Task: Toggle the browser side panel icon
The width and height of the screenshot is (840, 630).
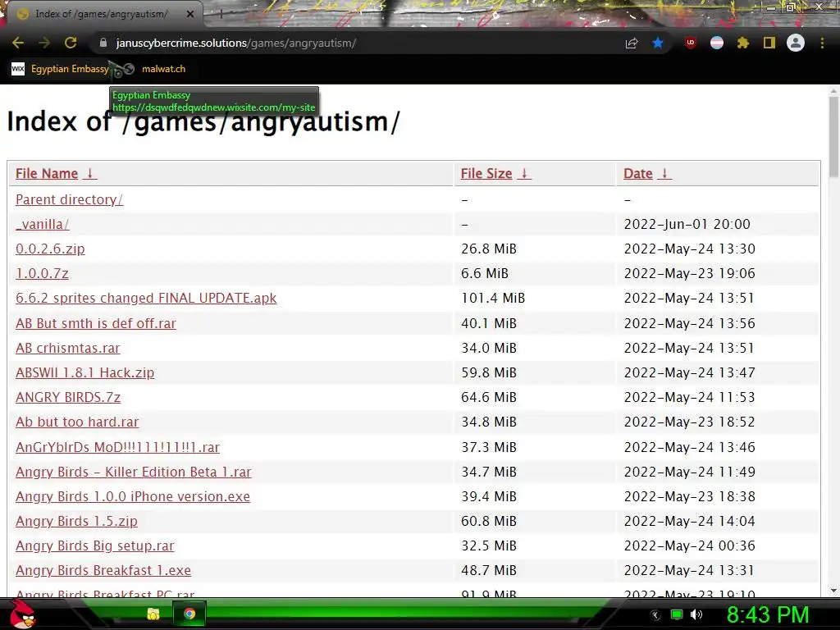Action: pos(769,43)
